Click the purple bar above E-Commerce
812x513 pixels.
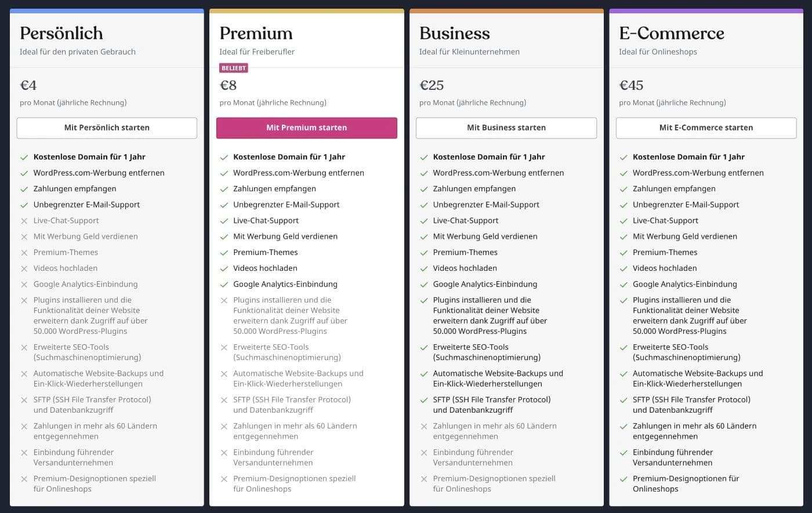pos(706,10)
